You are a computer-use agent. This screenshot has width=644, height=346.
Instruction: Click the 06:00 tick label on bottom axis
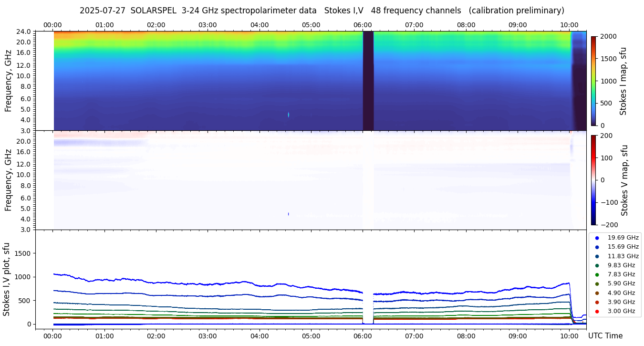pos(363,336)
